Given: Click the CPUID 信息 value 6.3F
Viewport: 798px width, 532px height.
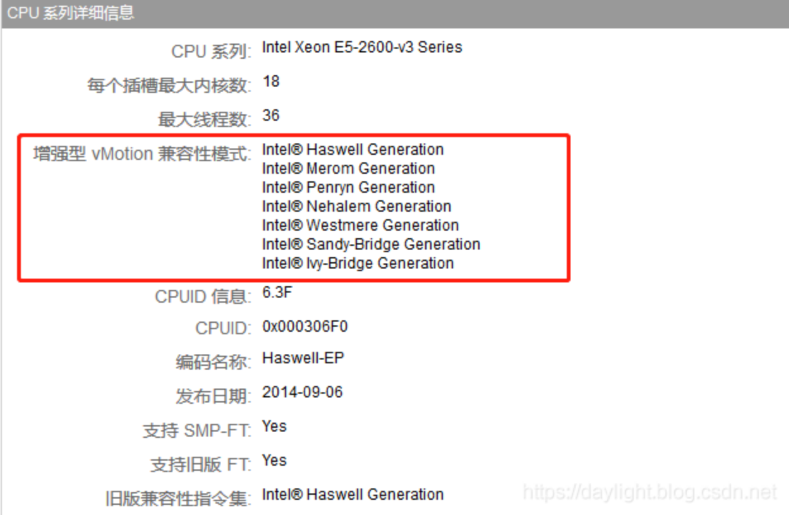Looking at the screenshot, I should click(x=277, y=293).
